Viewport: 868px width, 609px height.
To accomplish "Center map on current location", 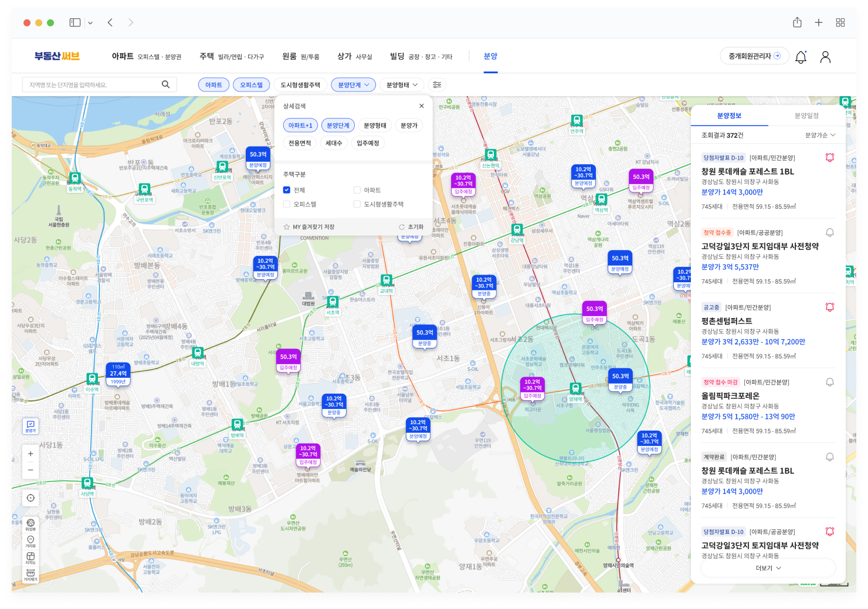I will (30, 498).
